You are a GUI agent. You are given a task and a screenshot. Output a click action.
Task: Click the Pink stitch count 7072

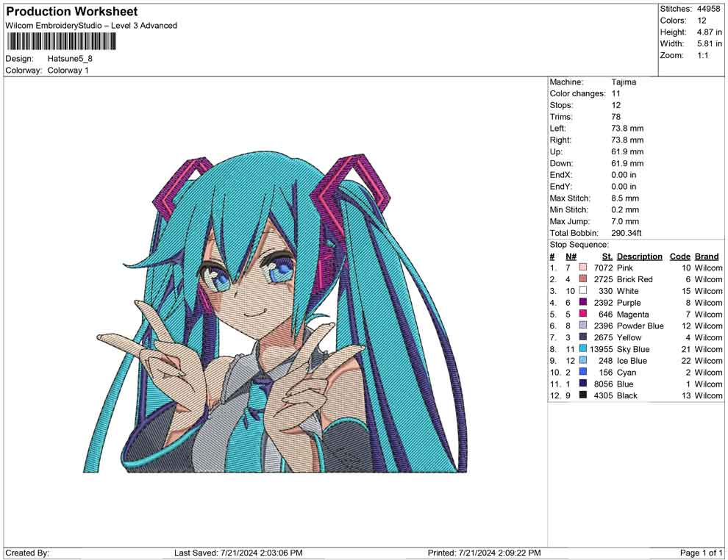[603, 268]
